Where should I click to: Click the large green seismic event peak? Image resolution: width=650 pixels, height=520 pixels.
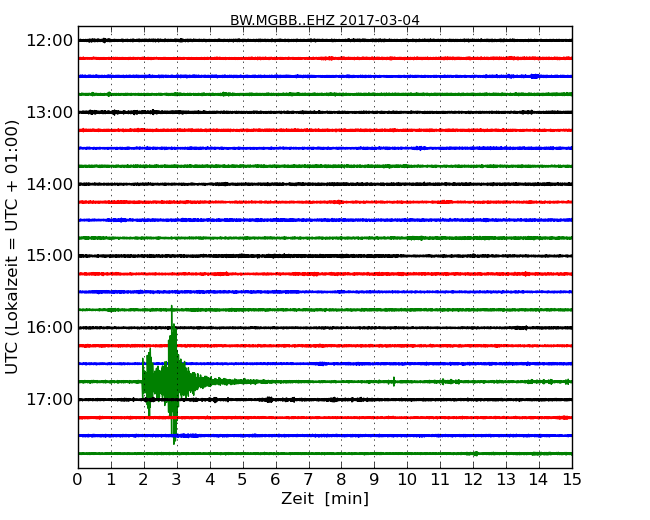point(173,375)
